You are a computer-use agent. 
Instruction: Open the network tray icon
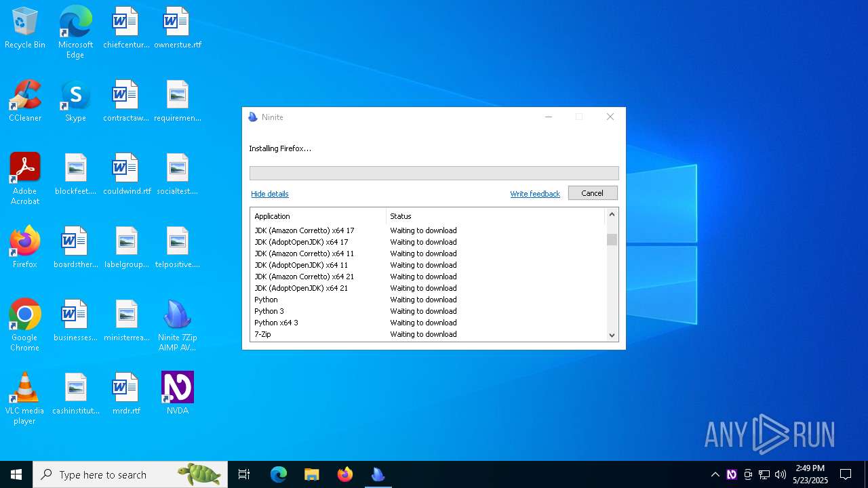[x=764, y=474]
